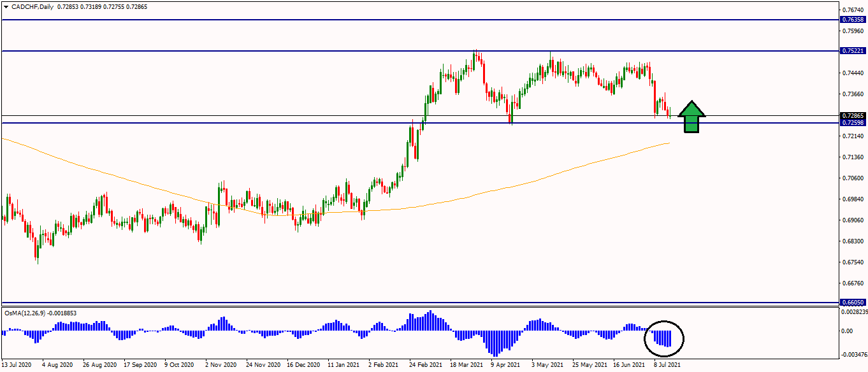Click the triangle icon before CADCHF,Daily

click(x=6, y=6)
